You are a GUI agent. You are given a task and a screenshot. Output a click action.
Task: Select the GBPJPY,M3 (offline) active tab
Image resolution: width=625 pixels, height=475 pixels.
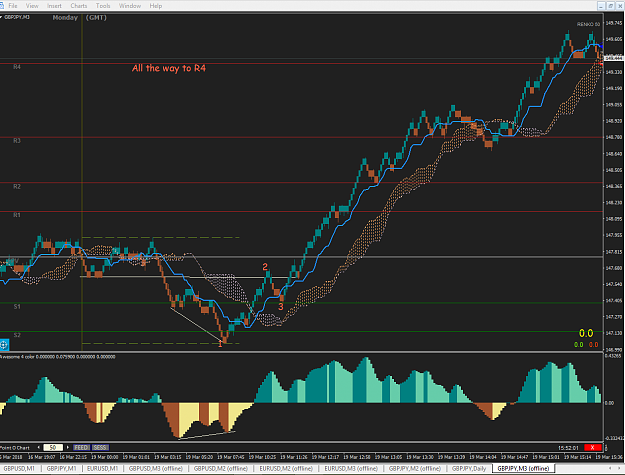click(523, 469)
